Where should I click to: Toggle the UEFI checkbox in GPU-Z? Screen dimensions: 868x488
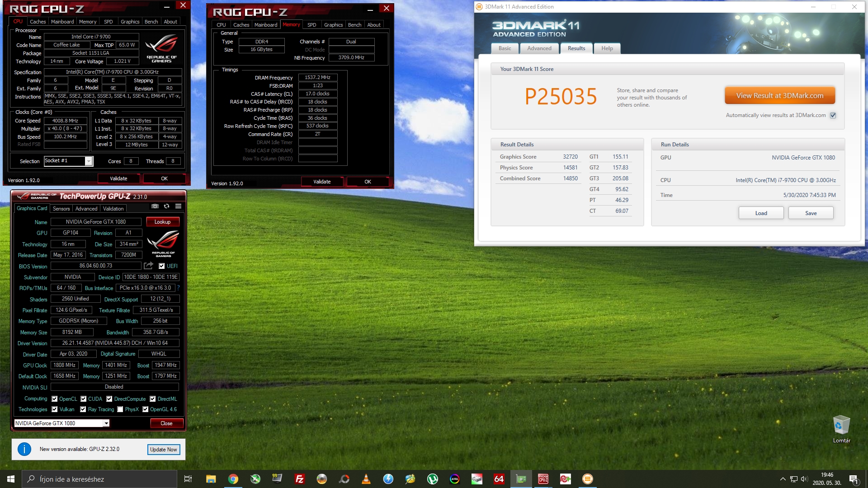click(x=161, y=266)
